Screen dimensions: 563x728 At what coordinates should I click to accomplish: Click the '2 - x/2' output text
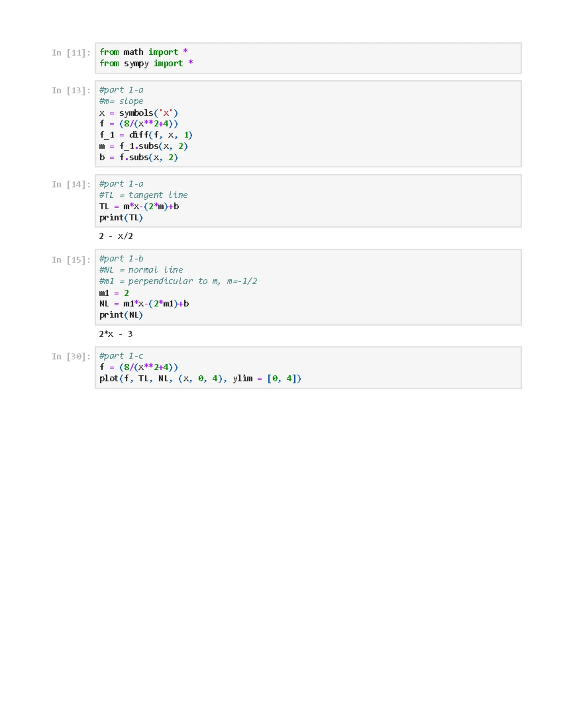coord(116,236)
